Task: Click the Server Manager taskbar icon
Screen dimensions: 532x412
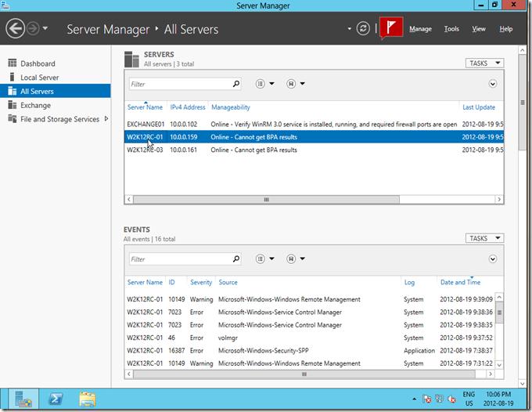Action: (25, 399)
